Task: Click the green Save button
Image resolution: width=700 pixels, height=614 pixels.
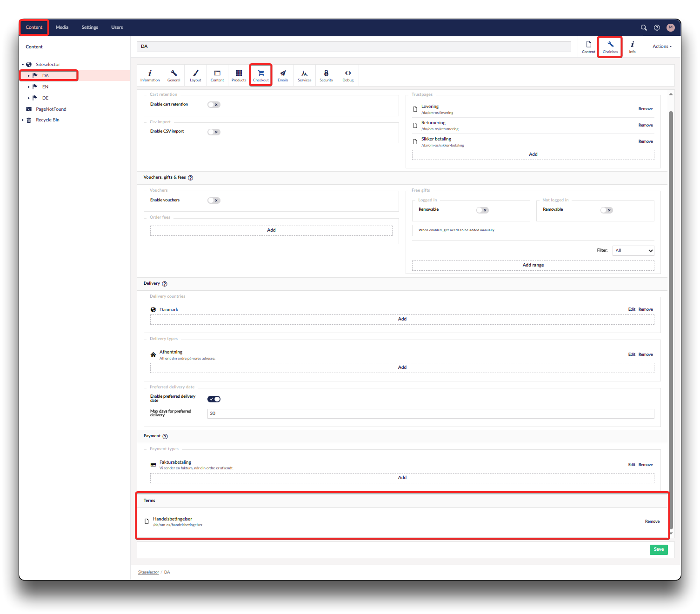Action: click(x=659, y=549)
